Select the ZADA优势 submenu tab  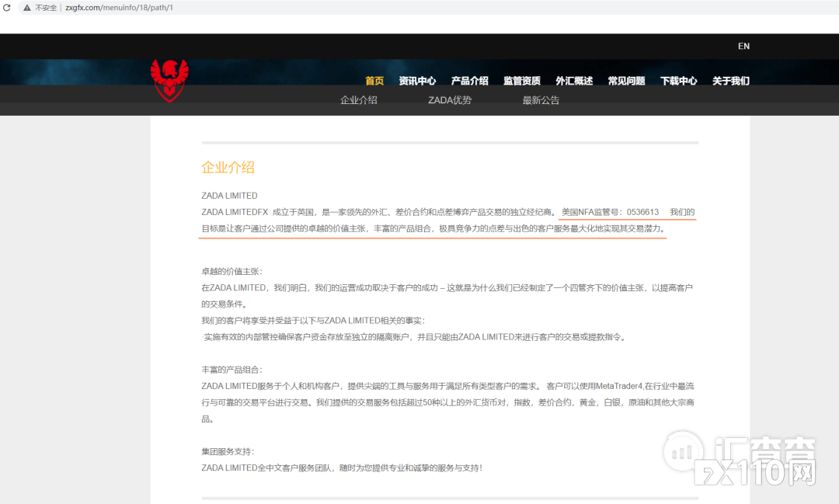[449, 99]
